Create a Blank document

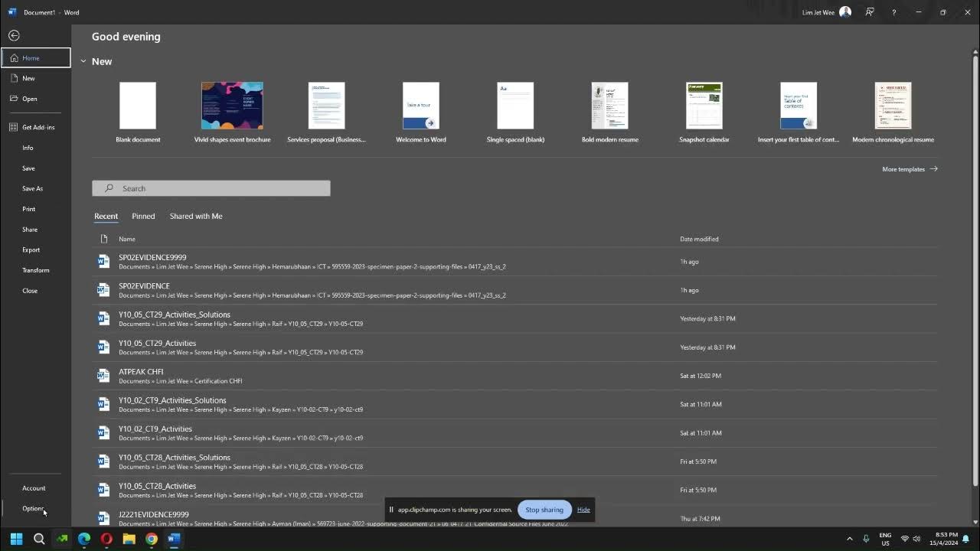(x=138, y=112)
